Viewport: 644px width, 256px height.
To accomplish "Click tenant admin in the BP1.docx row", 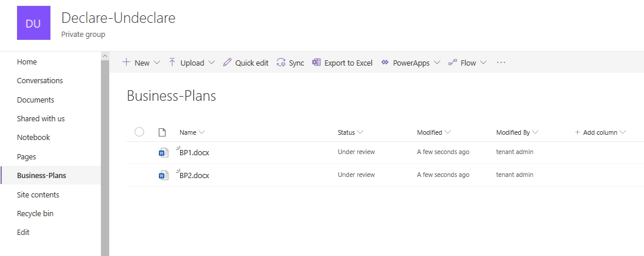I will click(514, 152).
